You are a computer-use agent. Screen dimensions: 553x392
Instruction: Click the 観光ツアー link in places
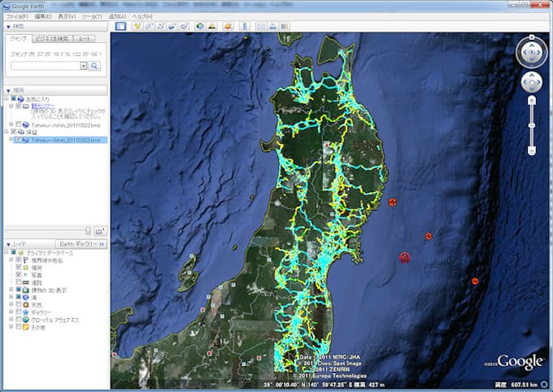click(x=41, y=105)
